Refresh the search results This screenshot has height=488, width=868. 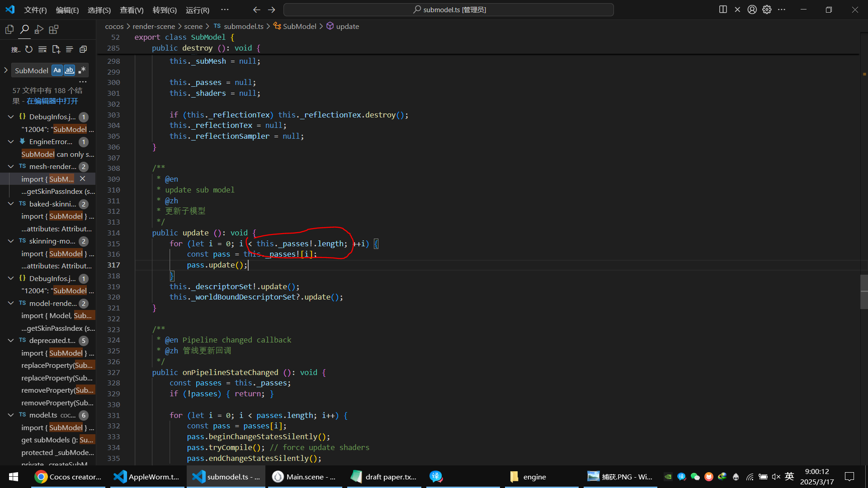coord(29,49)
